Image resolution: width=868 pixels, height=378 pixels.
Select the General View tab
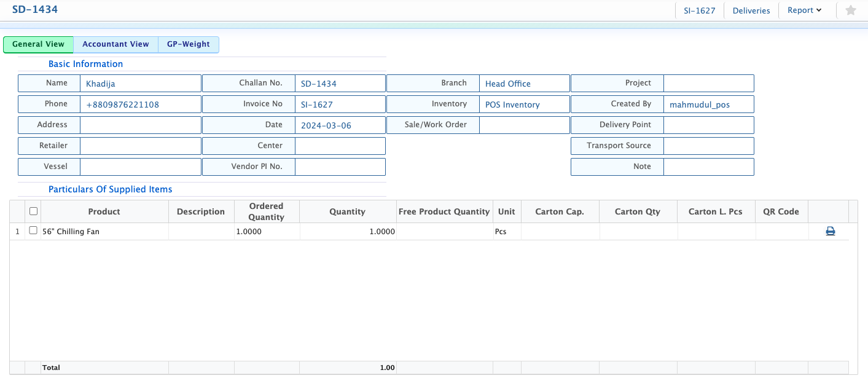coord(38,44)
